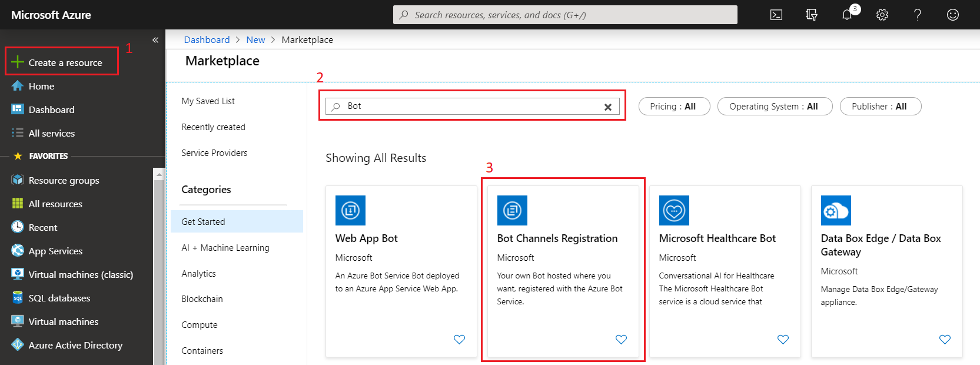
Task: Open portal settings gear icon
Action: click(x=882, y=15)
